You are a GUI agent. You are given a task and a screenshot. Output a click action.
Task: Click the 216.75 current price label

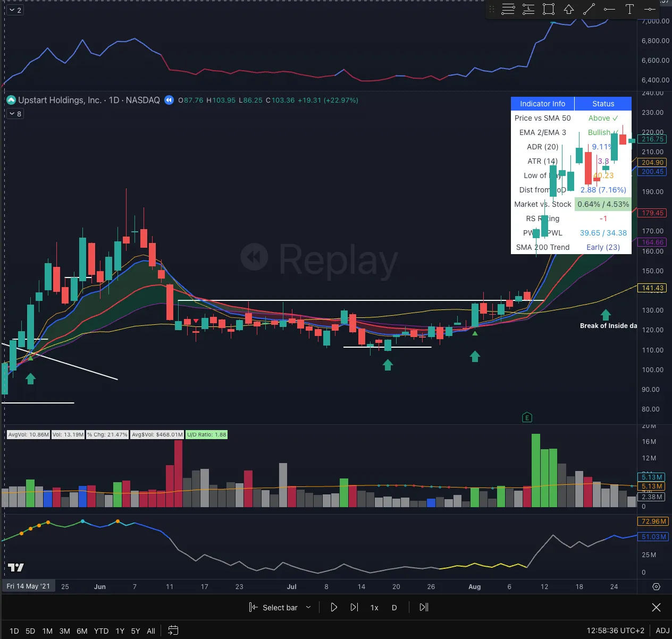click(x=653, y=139)
